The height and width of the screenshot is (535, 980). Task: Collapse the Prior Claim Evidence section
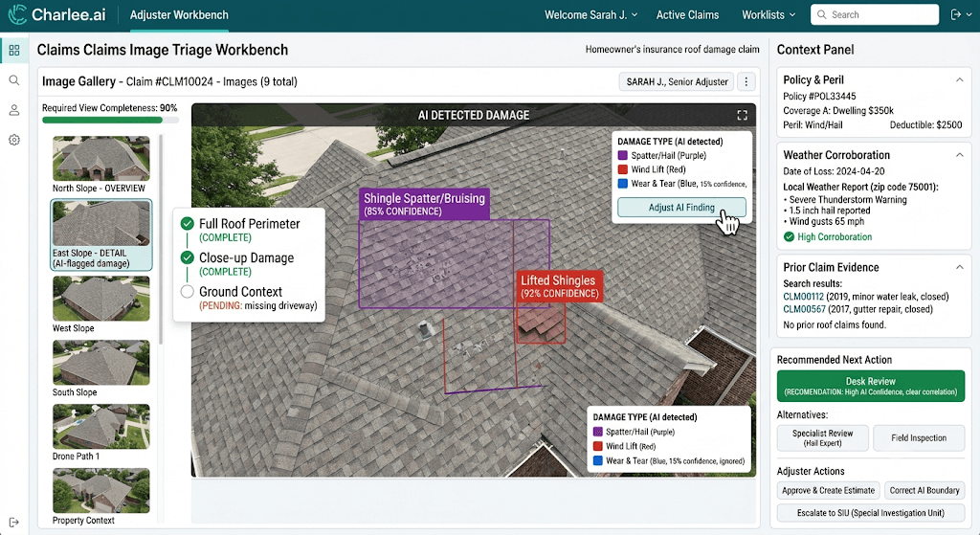[x=959, y=267]
